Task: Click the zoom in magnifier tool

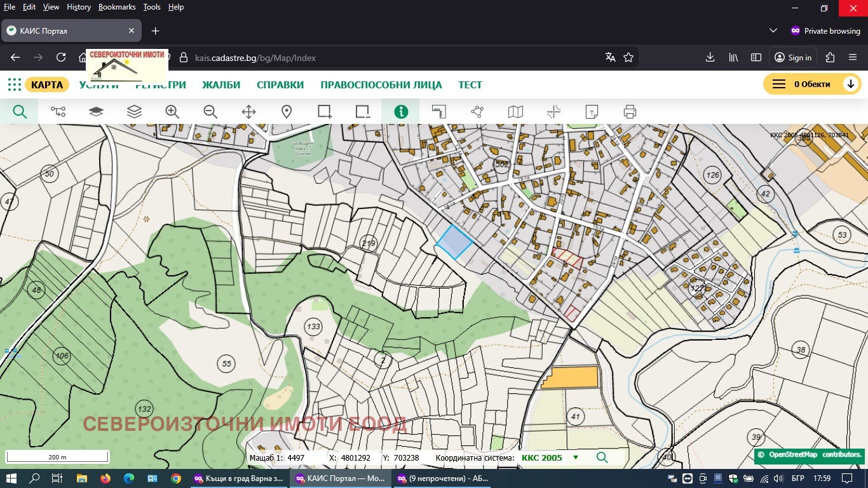Action: pyautogui.click(x=172, y=112)
